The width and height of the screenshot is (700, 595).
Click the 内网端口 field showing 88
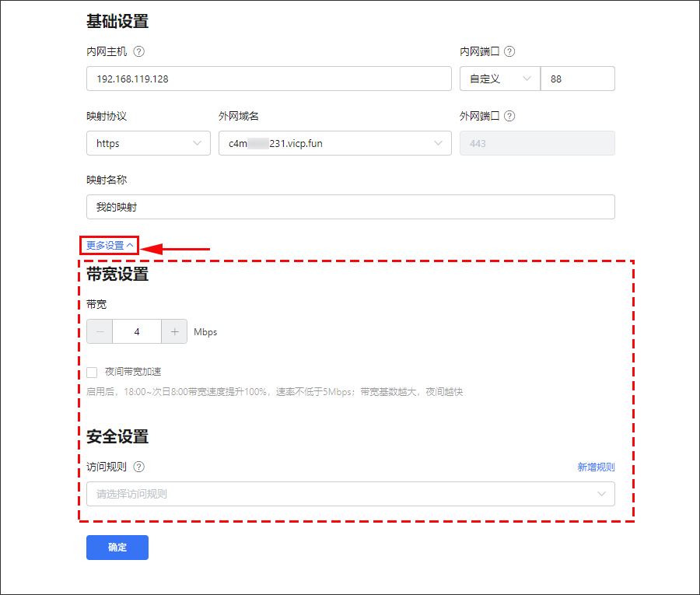tap(577, 79)
